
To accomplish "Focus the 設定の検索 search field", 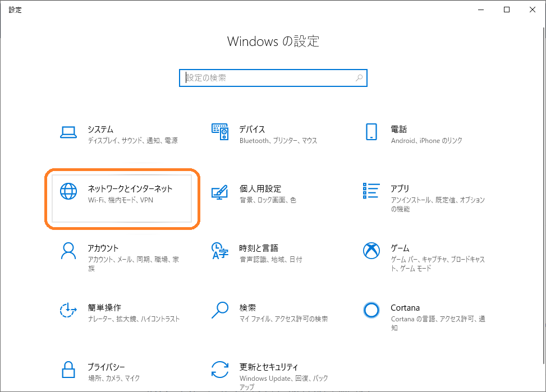I will (273, 78).
